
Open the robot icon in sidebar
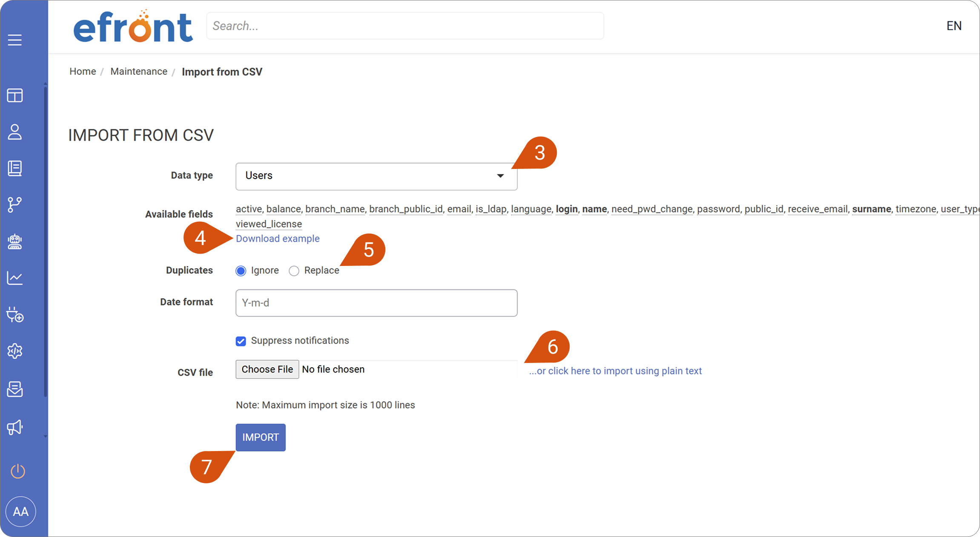coord(15,242)
